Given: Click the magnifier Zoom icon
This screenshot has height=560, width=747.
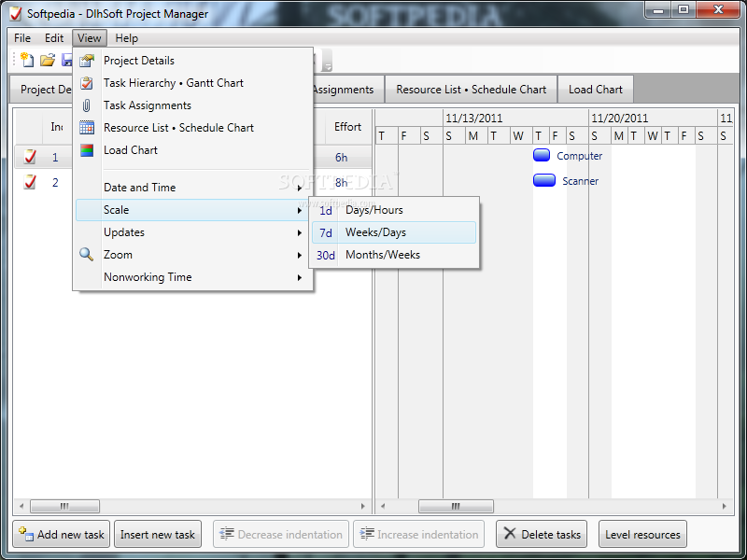Looking at the screenshot, I should pos(86,254).
